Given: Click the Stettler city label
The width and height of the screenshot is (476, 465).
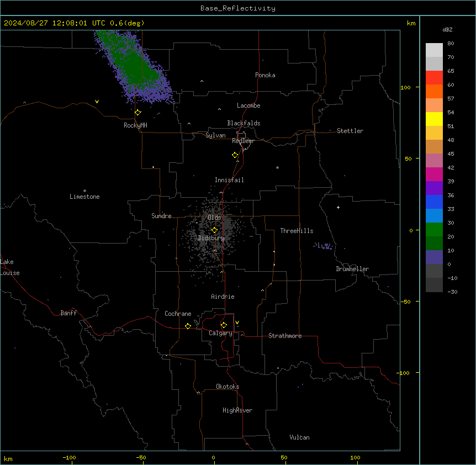Looking at the screenshot, I should [x=350, y=131].
